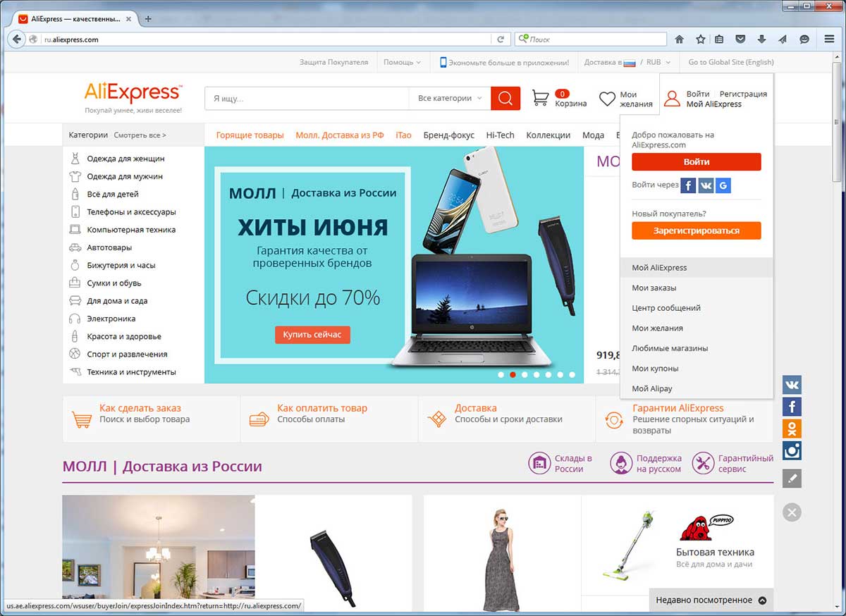Open Одежда для женщин category
This screenshot has height=616, width=846.
(x=125, y=159)
